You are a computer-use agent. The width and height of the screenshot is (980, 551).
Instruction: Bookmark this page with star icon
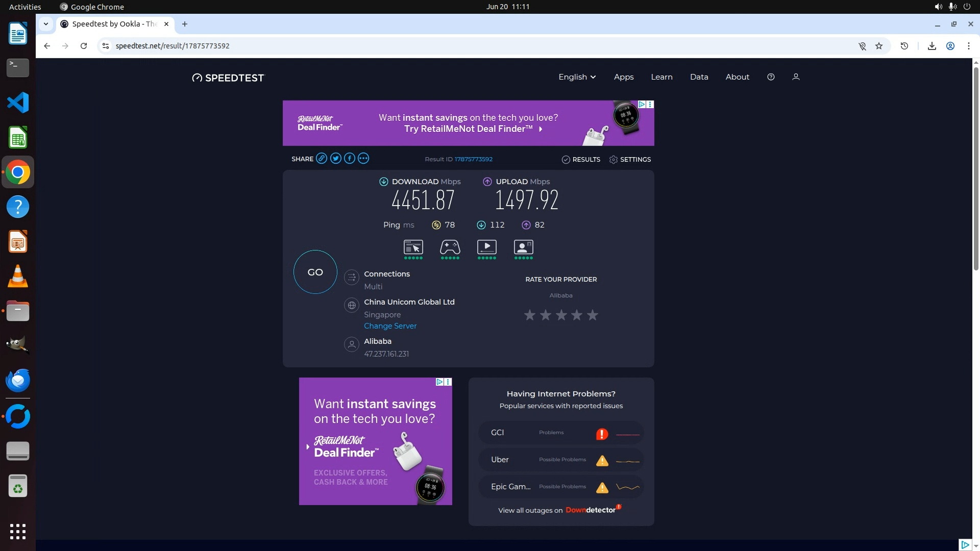(x=879, y=46)
